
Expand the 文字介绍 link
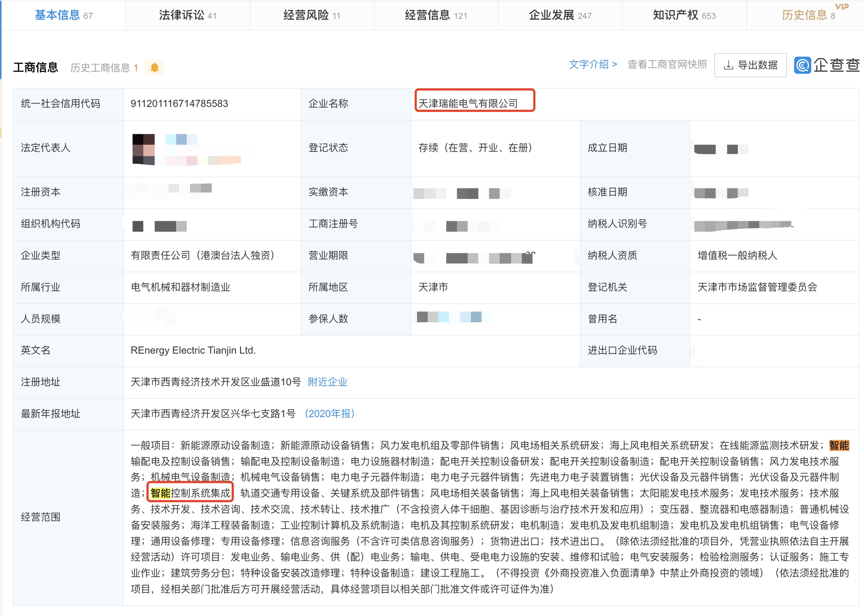[x=593, y=65]
